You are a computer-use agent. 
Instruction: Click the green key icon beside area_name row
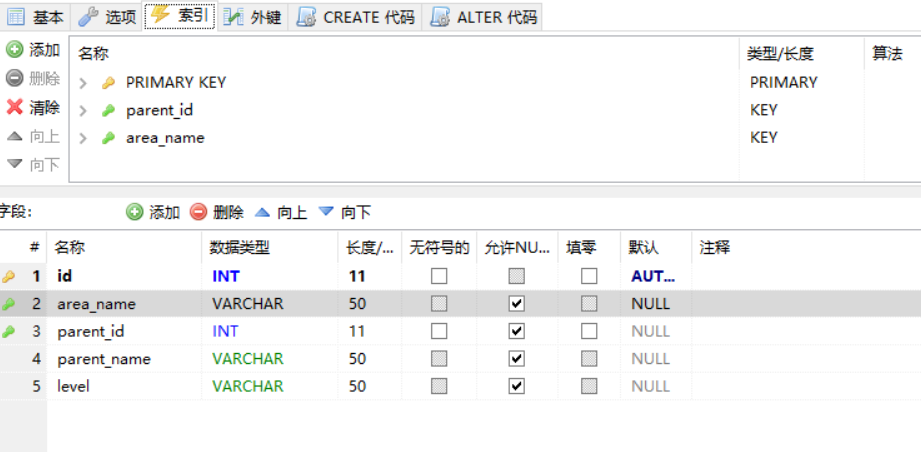pyautogui.click(x=8, y=304)
